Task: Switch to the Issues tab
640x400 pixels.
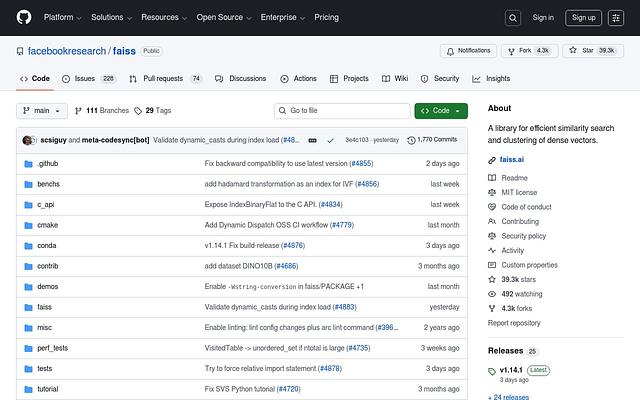Action: click(88, 79)
